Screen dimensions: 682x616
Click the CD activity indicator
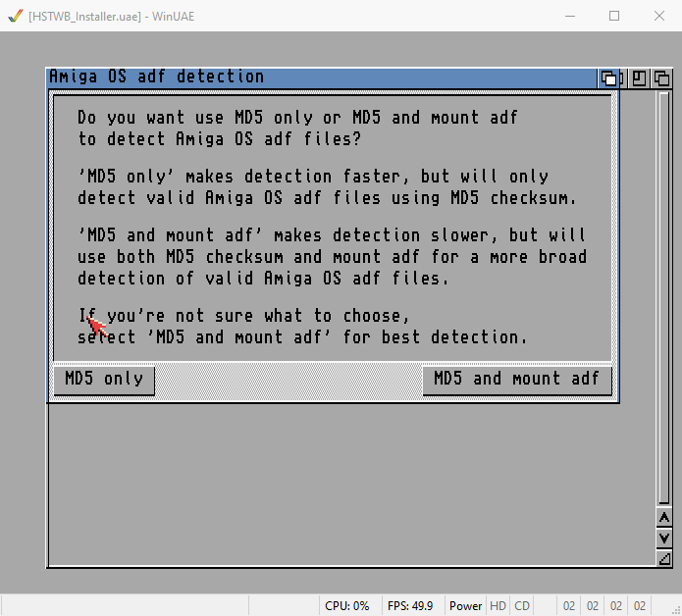pyautogui.click(x=522, y=606)
